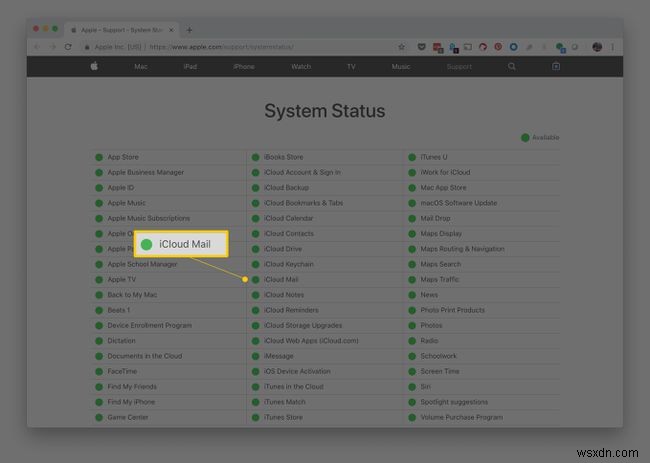
Task: Bookmark this page with the star icon
Action: [401, 47]
